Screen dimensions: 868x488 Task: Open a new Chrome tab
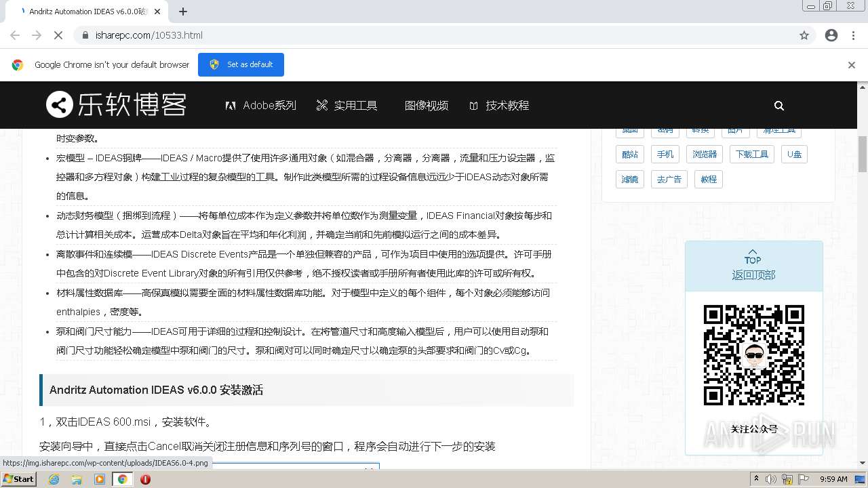[183, 12]
